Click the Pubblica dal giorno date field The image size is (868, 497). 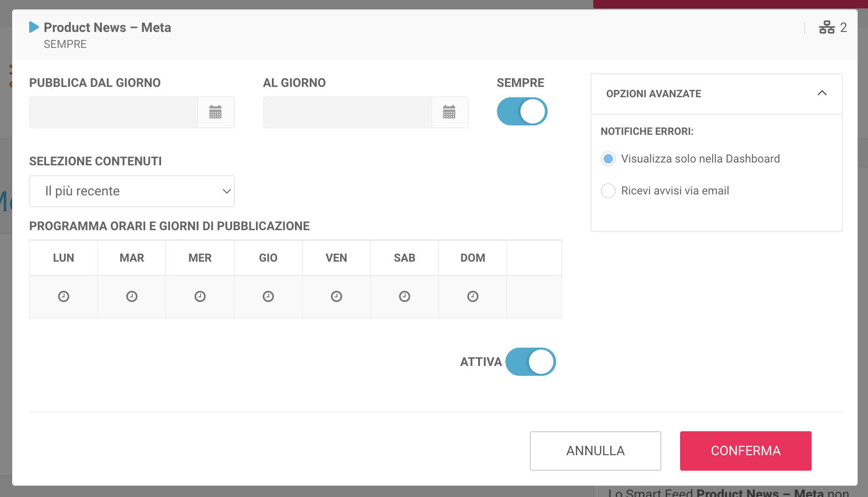pyautogui.click(x=114, y=112)
